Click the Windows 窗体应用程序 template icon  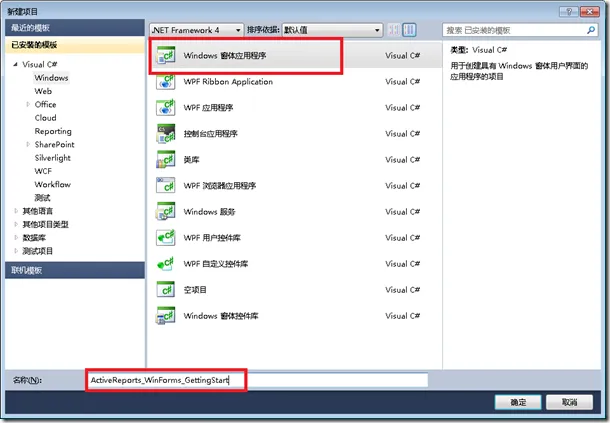click(166, 56)
